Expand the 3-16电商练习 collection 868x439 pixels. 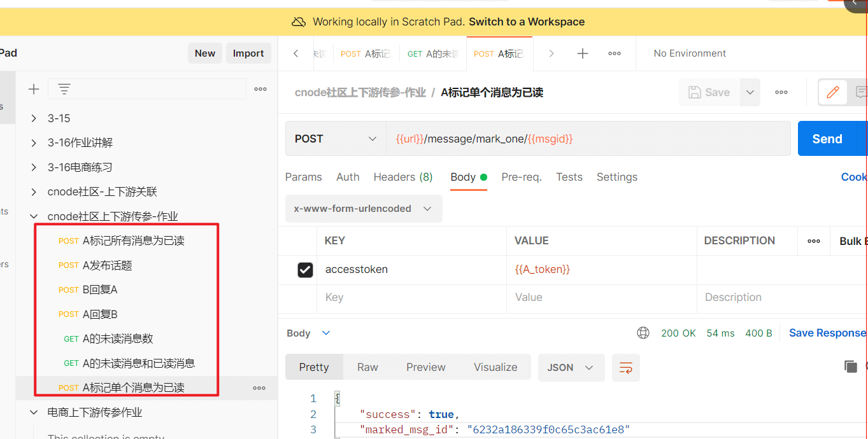coord(34,167)
